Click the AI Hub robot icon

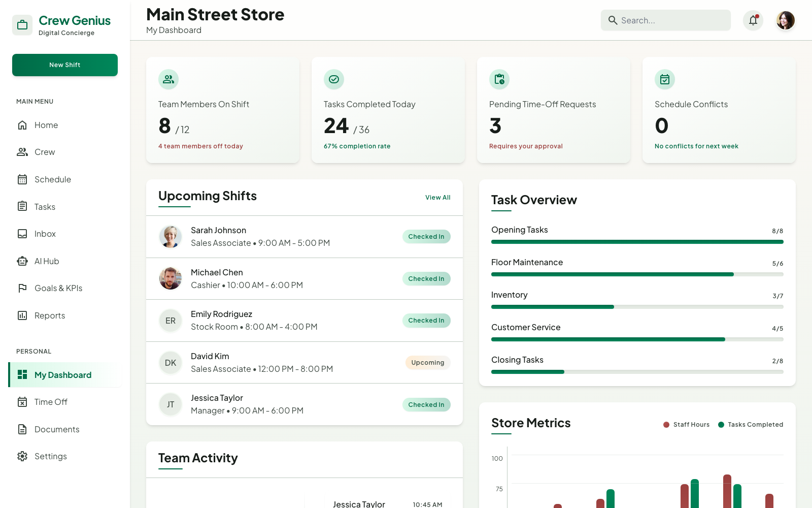(x=22, y=261)
